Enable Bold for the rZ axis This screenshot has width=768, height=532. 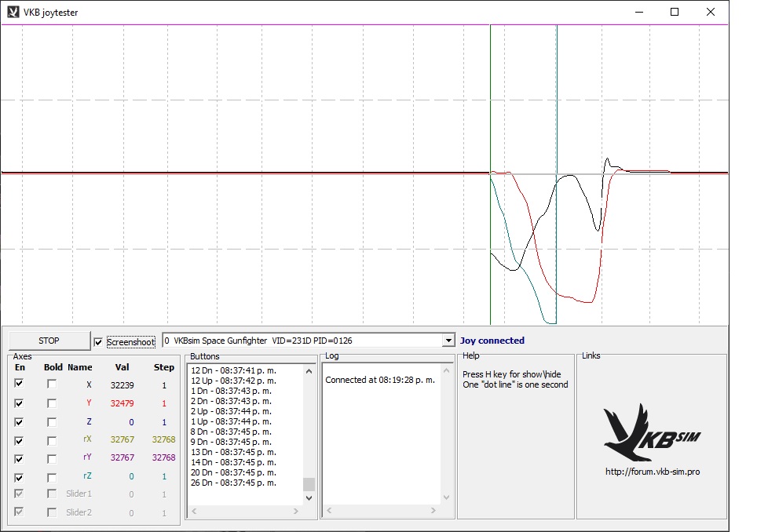pos(52,477)
